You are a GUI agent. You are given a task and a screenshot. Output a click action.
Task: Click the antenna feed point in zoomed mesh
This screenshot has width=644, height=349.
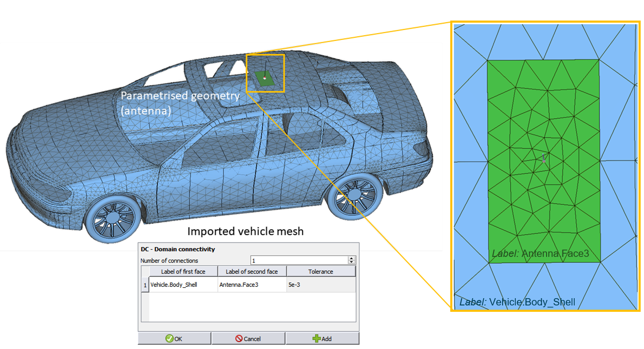pos(544,159)
